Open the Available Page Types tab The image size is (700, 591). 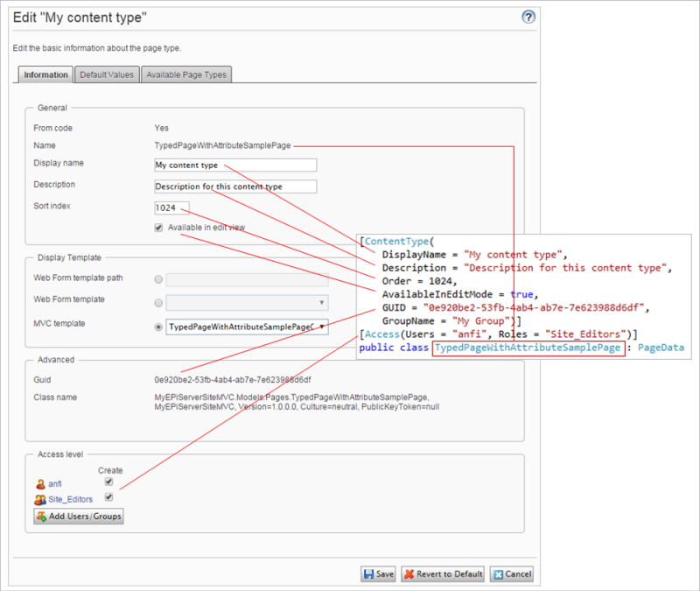(186, 74)
